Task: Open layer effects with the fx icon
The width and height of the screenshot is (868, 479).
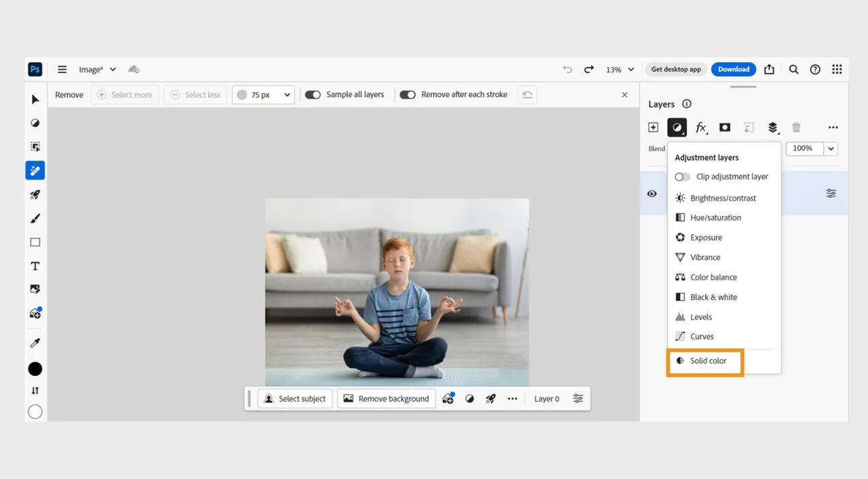Action: click(701, 127)
